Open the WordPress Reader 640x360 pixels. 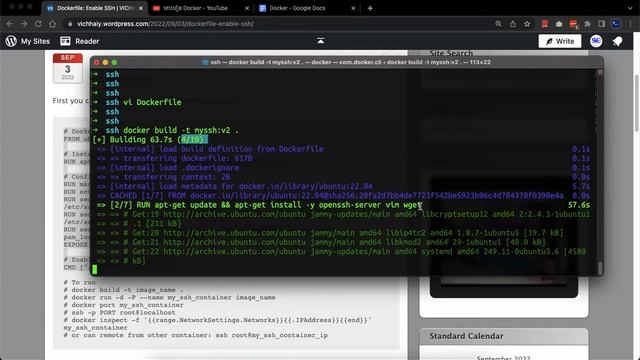click(x=80, y=41)
